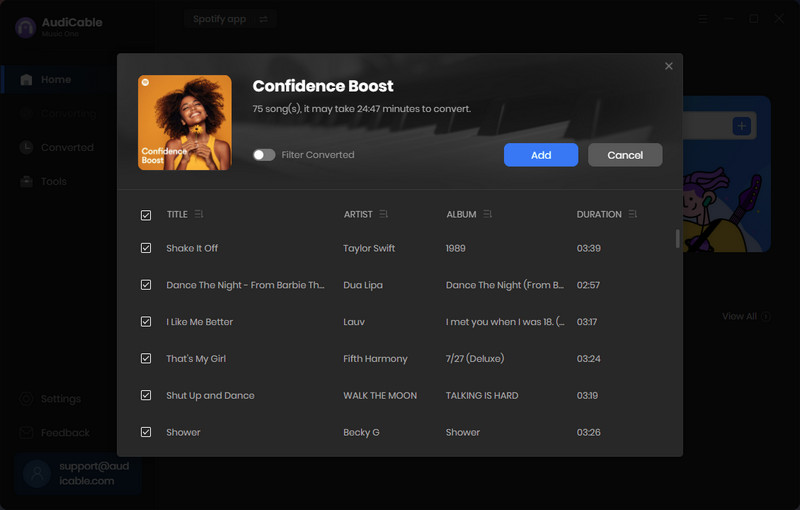Click the blue plus icon behind the dialog
Screen dimensions: 800x510
coord(741,126)
